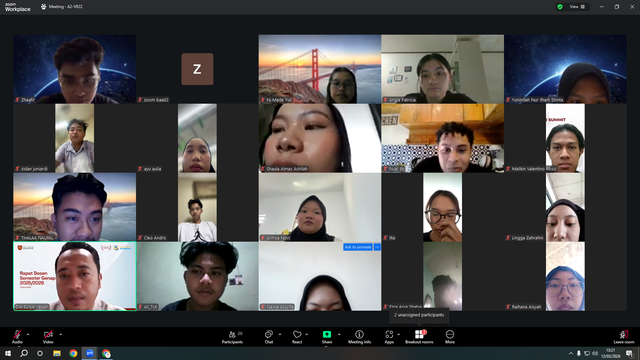
Task: Click the Ask to unmute button
Action: [358, 247]
